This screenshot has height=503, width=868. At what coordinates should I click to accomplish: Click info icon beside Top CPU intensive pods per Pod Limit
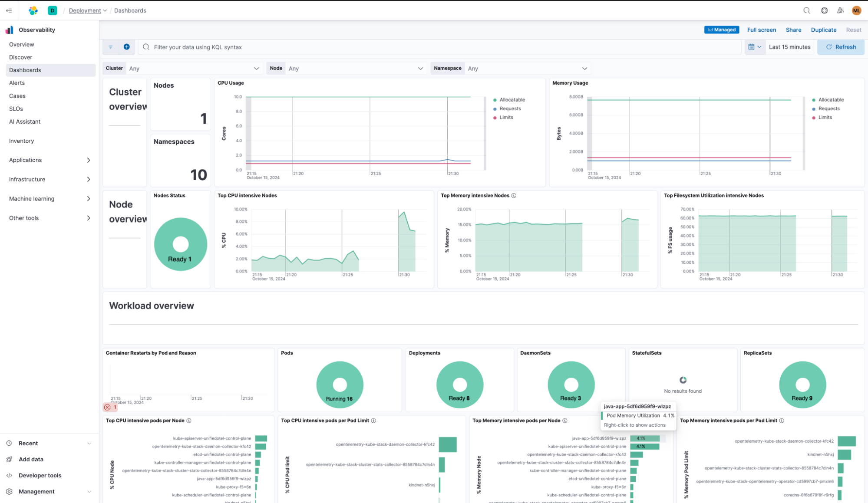pyautogui.click(x=373, y=421)
